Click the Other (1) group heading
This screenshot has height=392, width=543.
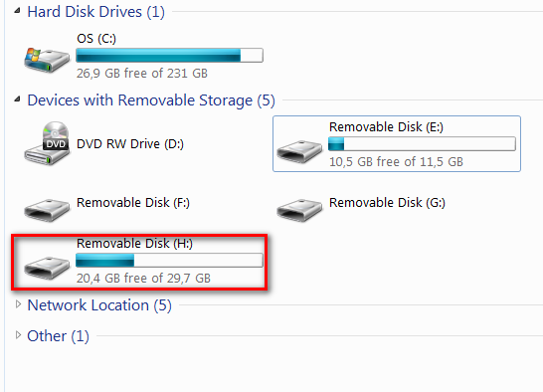tap(58, 336)
